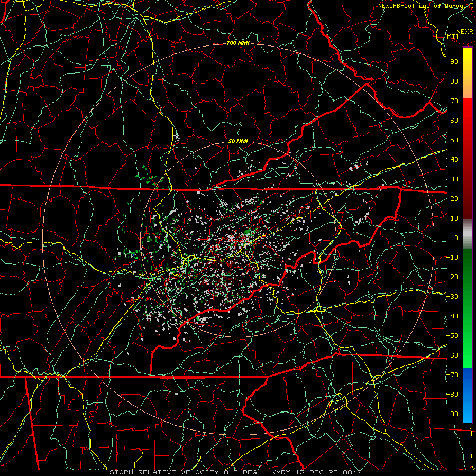Click the -90 value on the velocity scale
476x476 pixels.
click(452, 414)
